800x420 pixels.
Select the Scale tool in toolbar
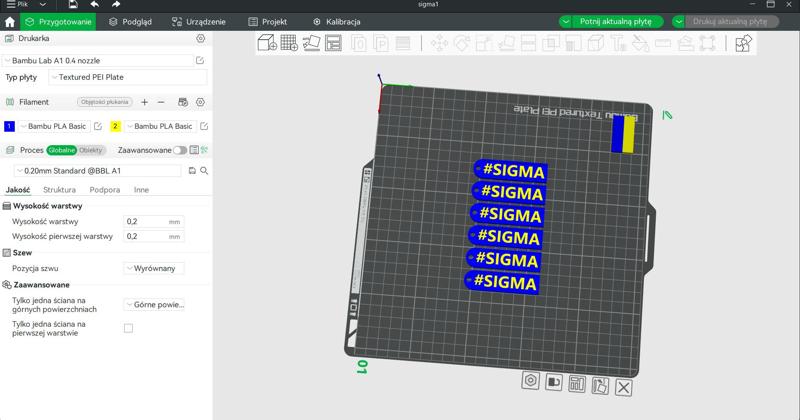(x=484, y=43)
